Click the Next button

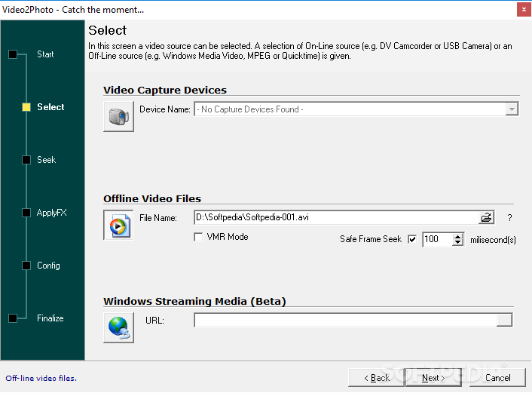(x=433, y=378)
